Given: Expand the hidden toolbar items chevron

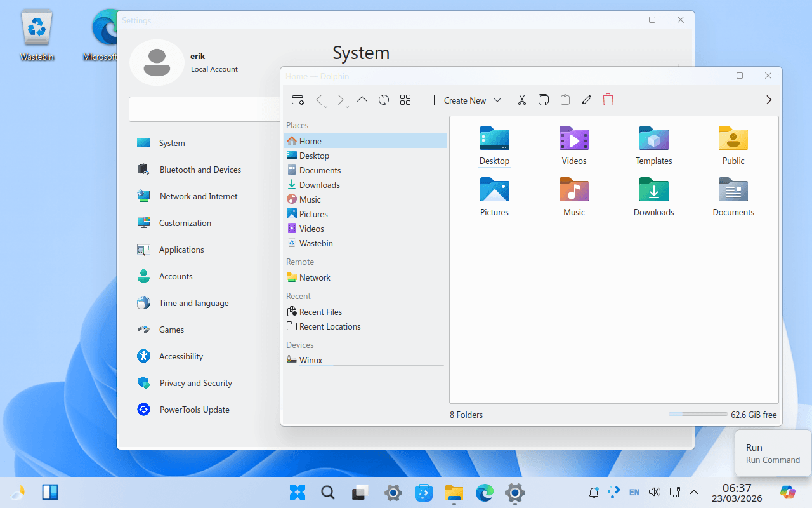Looking at the screenshot, I should [x=769, y=100].
